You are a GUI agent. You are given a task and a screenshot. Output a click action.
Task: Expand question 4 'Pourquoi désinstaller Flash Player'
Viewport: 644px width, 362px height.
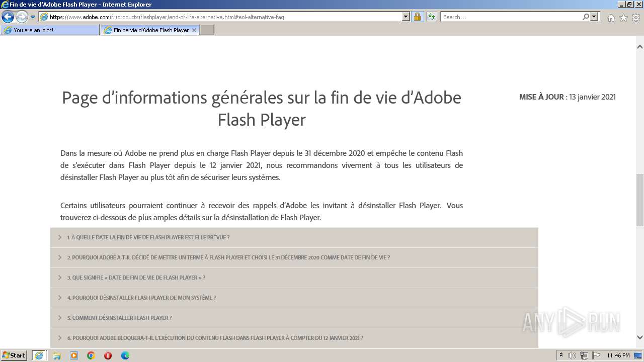[294, 298]
